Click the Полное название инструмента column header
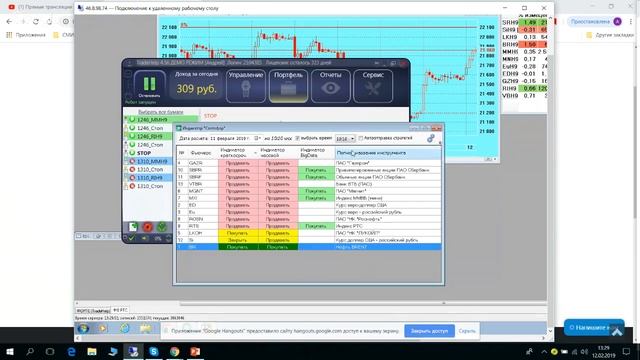 388,153
